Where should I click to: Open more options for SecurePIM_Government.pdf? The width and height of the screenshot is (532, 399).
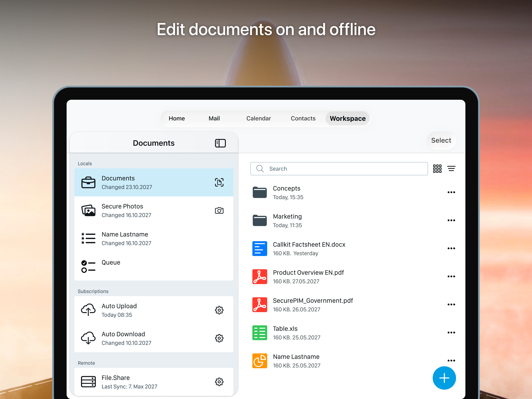pyautogui.click(x=451, y=305)
